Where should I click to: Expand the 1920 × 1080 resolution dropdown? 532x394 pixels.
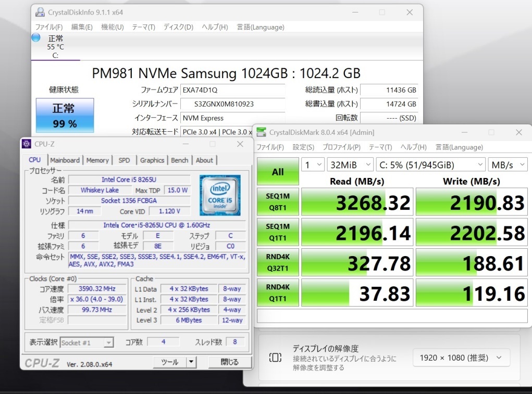click(x=461, y=358)
